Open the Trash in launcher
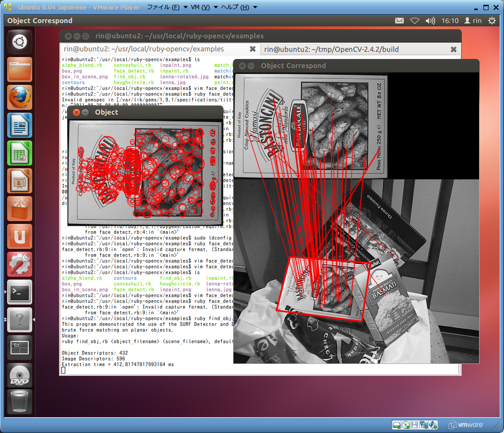 20,402
